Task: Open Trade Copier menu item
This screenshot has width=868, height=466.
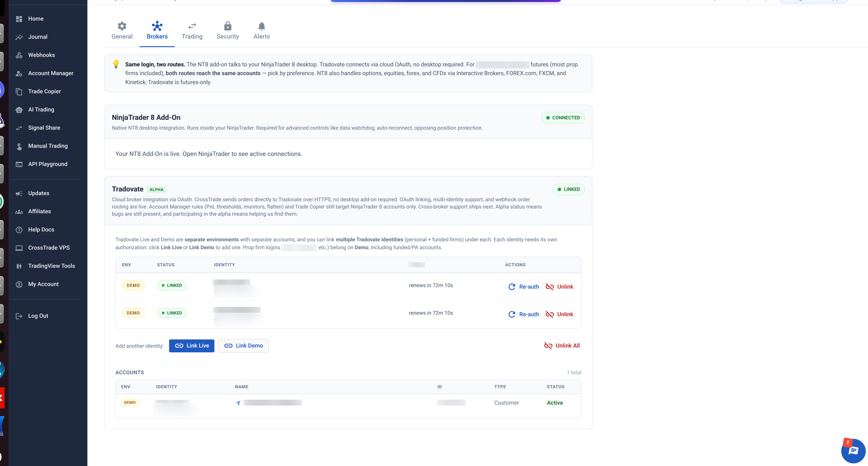Action: [x=44, y=91]
